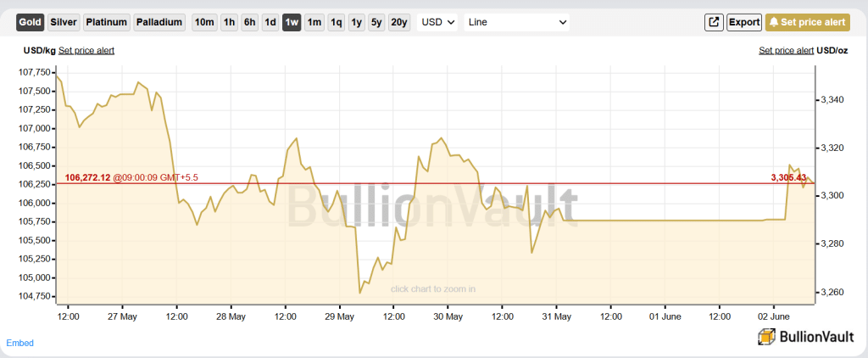This screenshot has height=358, width=868.
Task: Click chart area to zoom in
Action: (x=433, y=288)
